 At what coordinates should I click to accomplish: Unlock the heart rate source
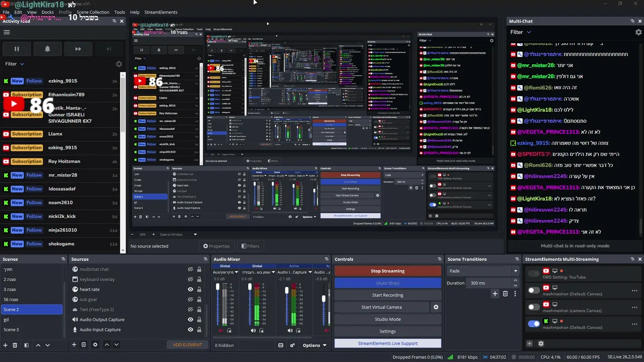199,290
